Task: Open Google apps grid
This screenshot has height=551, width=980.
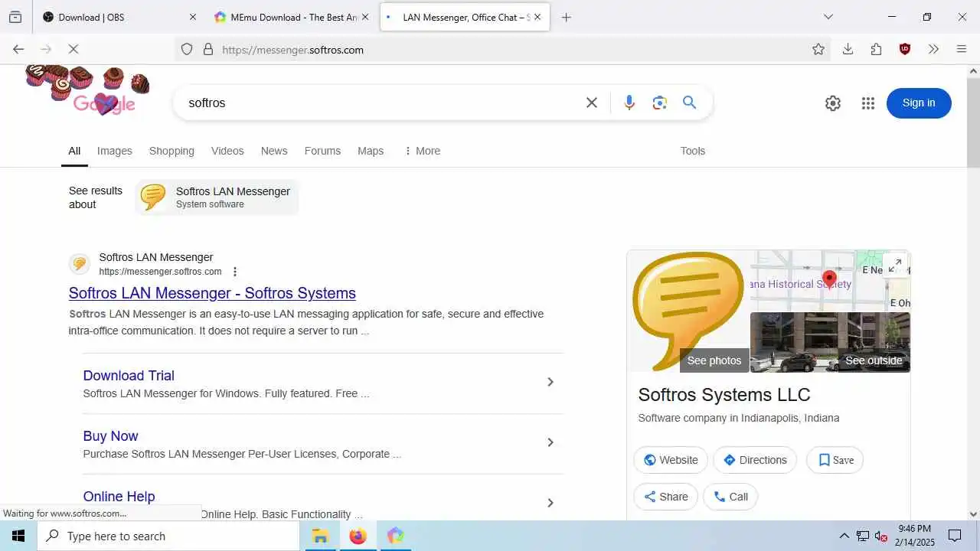Action: 867,103
